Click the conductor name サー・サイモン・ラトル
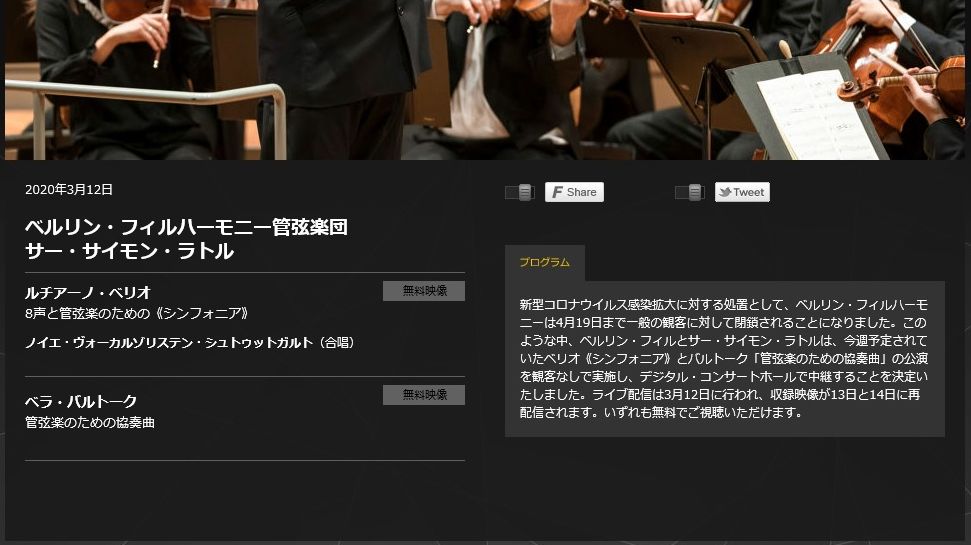The height and width of the screenshot is (545, 971). click(x=129, y=251)
